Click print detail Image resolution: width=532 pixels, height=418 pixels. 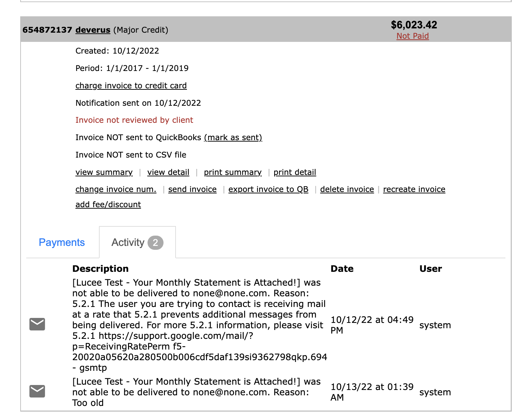[x=295, y=172]
